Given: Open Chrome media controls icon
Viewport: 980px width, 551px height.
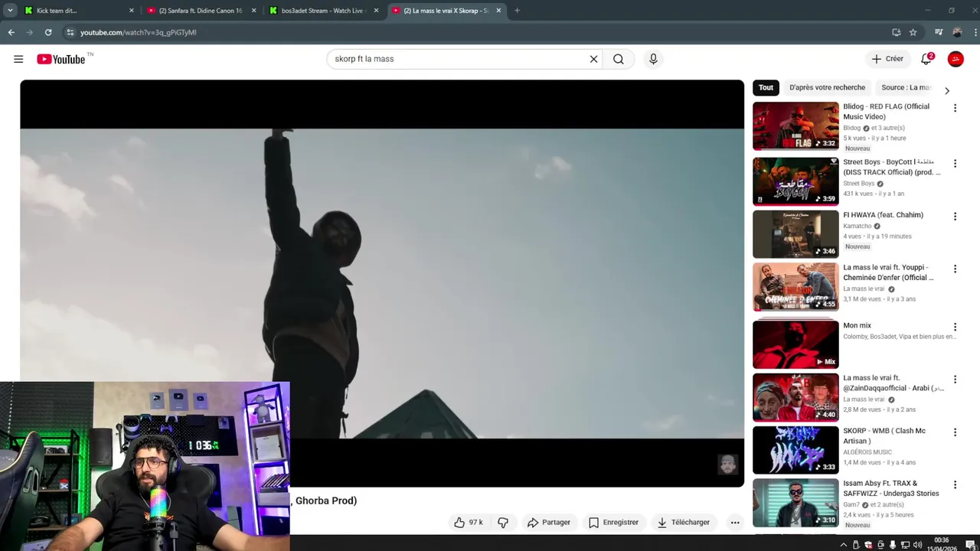Looking at the screenshot, I should pos(939,32).
